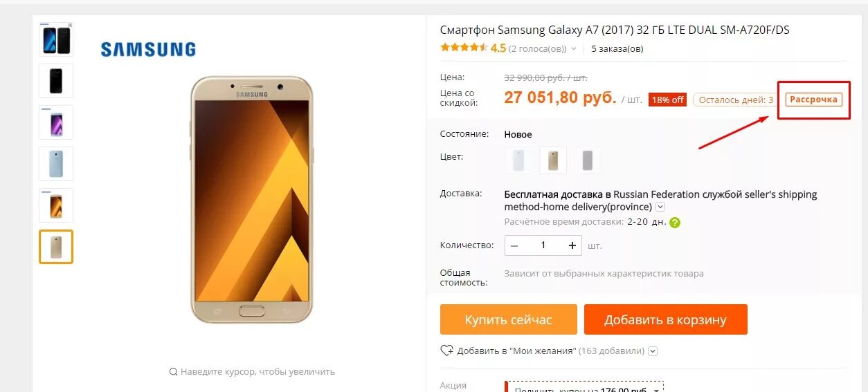Select the first black phones thumbnail

[x=56, y=39]
